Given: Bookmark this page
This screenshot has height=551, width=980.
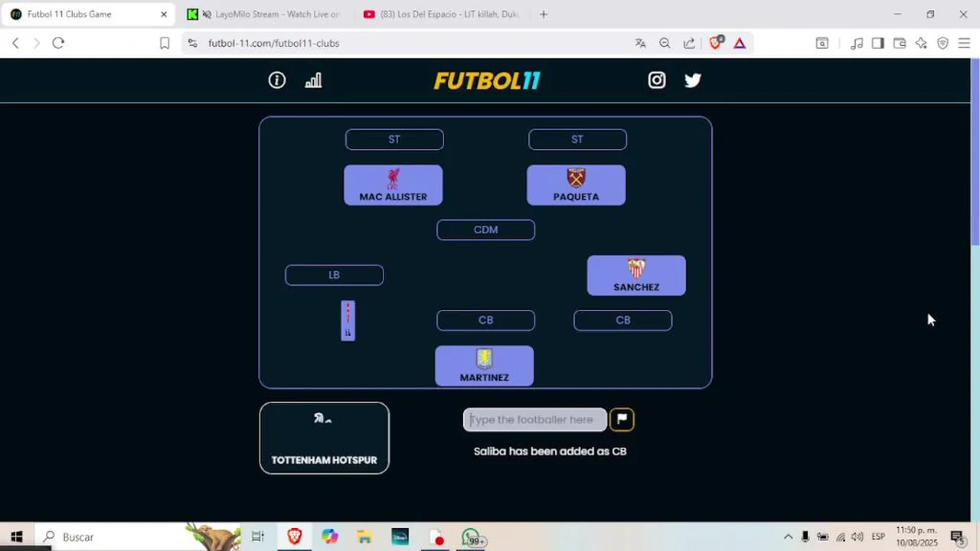Looking at the screenshot, I should (x=164, y=43).
